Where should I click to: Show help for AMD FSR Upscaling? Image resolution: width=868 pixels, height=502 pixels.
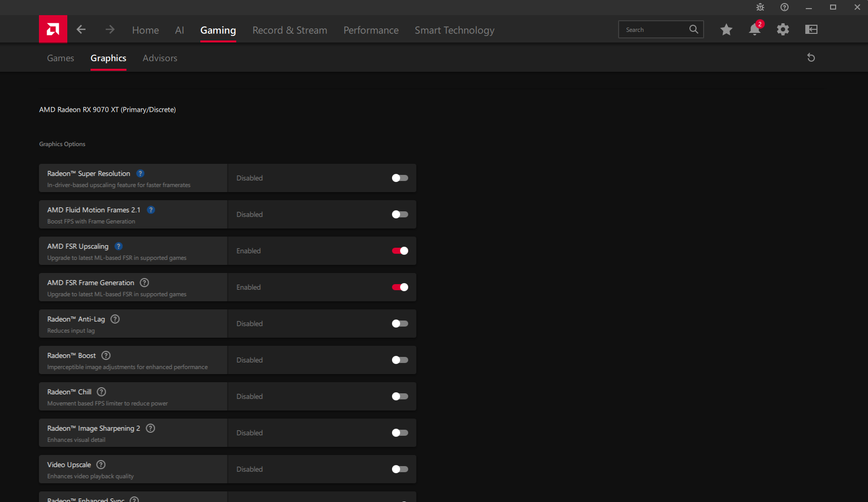(118, 246)
